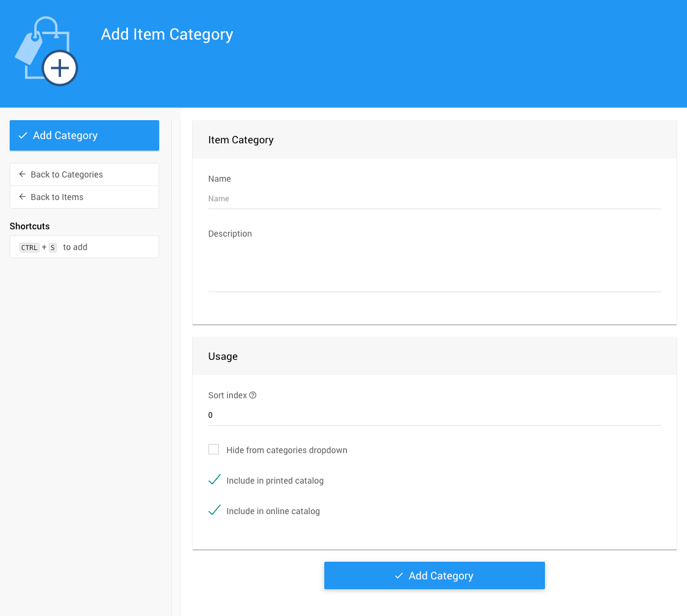Go to Back to Categories link text
Screen dimensions: 687x616
point(66,174)
